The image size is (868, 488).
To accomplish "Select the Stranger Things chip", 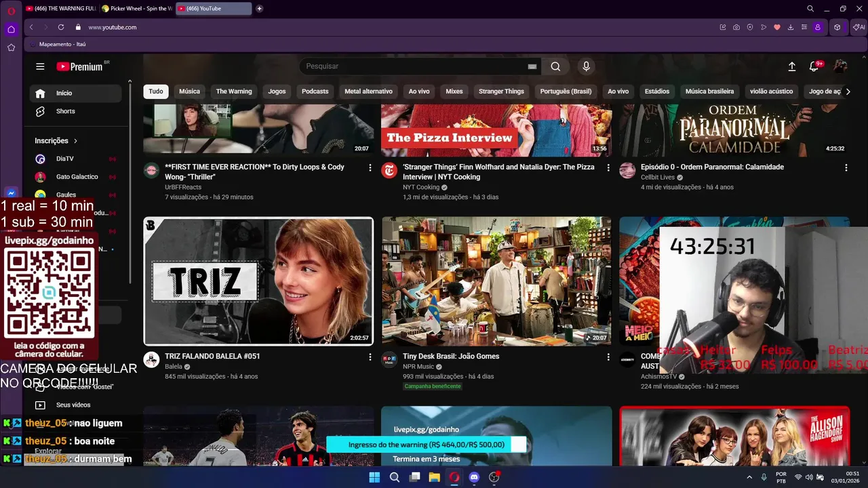I will [x=501, y=91].
